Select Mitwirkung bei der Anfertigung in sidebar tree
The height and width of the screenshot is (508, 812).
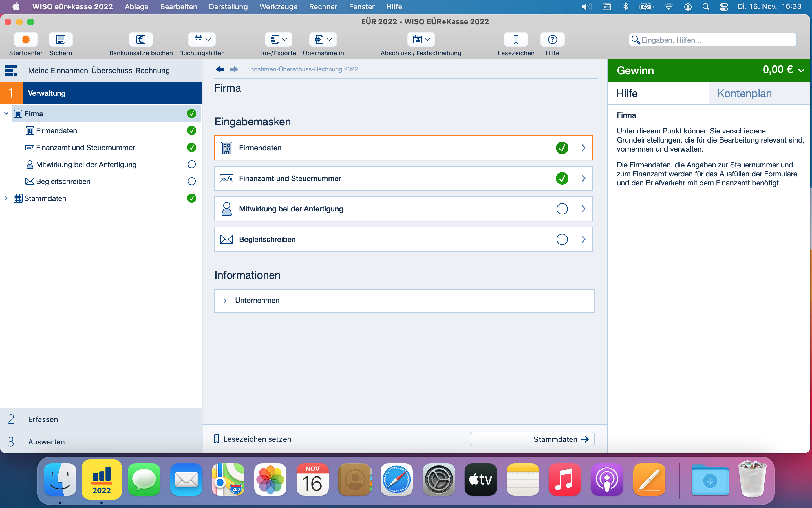pos(86,165)
